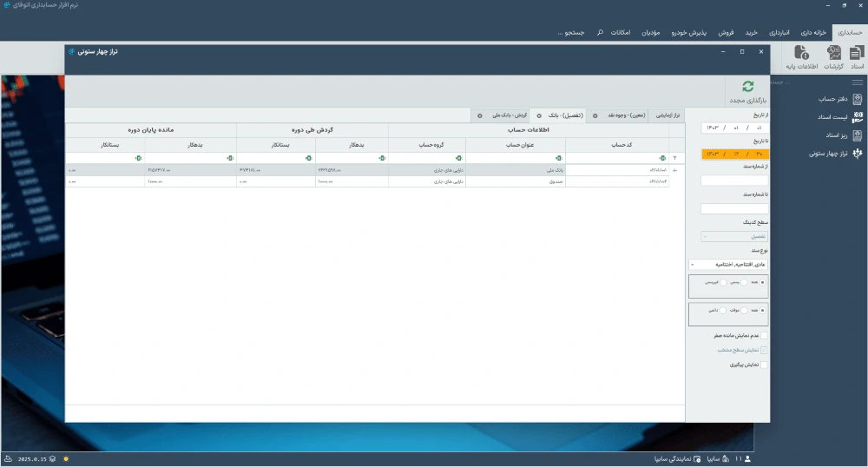Click the کد حساب column header
The height and width of the screenshot is (467, 868).
point(621,145)
